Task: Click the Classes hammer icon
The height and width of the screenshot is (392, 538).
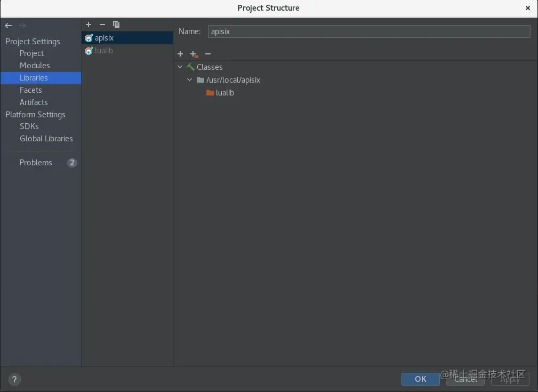Action: coord(190,67)
